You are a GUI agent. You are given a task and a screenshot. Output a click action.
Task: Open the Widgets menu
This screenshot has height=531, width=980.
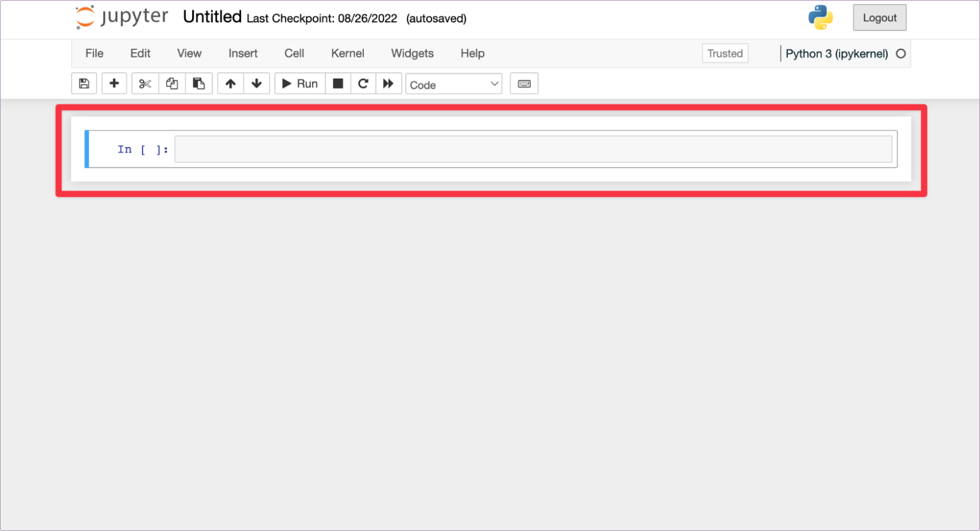[412, 54]
